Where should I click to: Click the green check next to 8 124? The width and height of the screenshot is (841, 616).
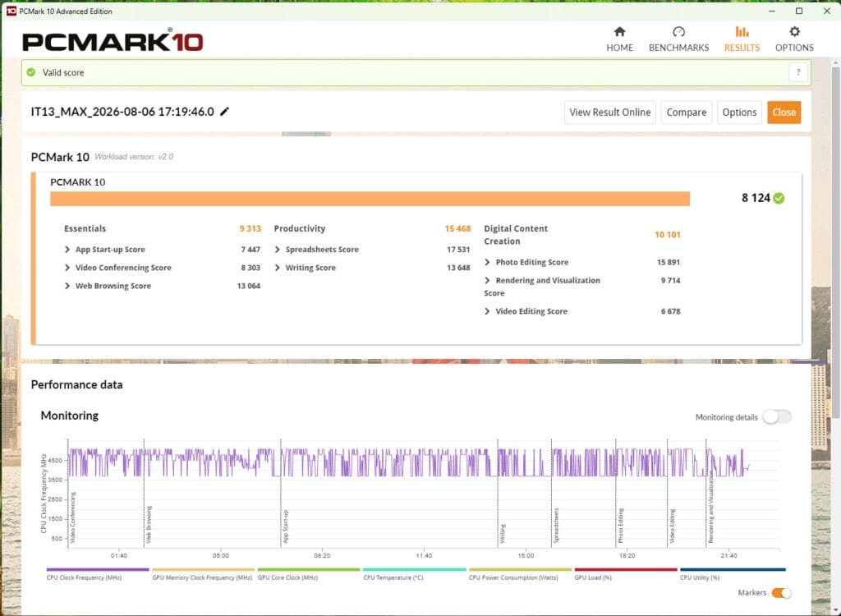pos(779,198)
